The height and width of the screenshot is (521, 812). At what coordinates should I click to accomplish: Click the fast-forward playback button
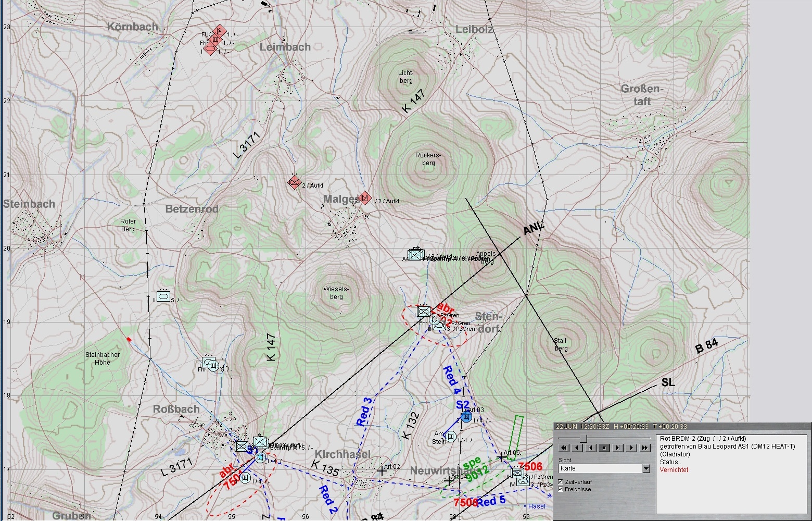click(x=644, y=448)
